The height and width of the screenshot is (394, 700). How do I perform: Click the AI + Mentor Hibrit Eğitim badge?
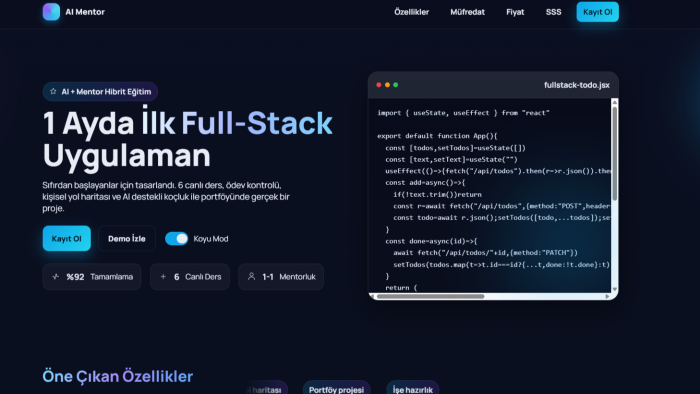pos(100,91)
